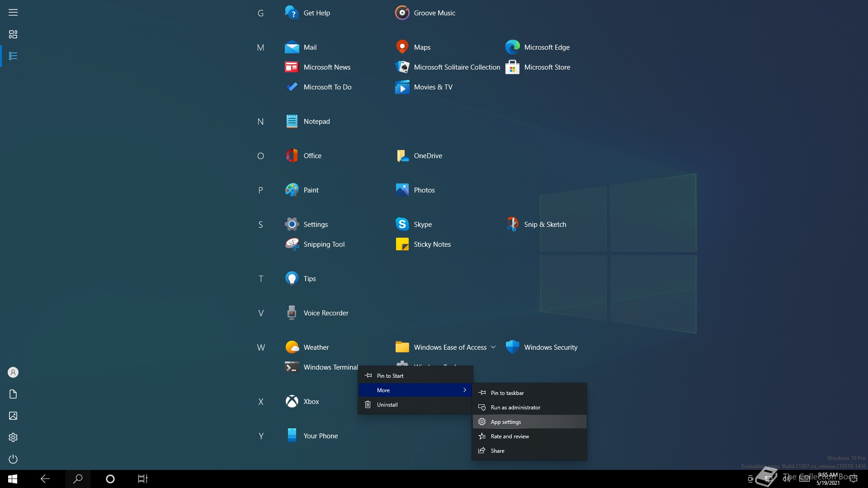Open Microsoft Solitaire Collection icon
868x488 pixels.
(402, 67)
